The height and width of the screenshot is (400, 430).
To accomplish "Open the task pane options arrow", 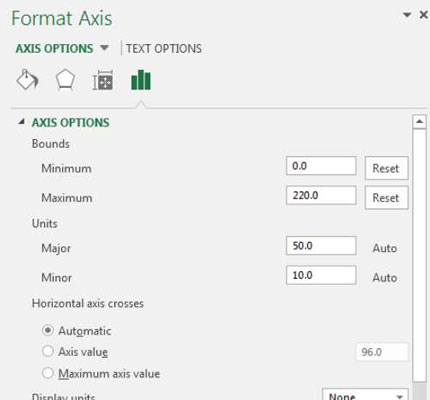I will (407, 15).
